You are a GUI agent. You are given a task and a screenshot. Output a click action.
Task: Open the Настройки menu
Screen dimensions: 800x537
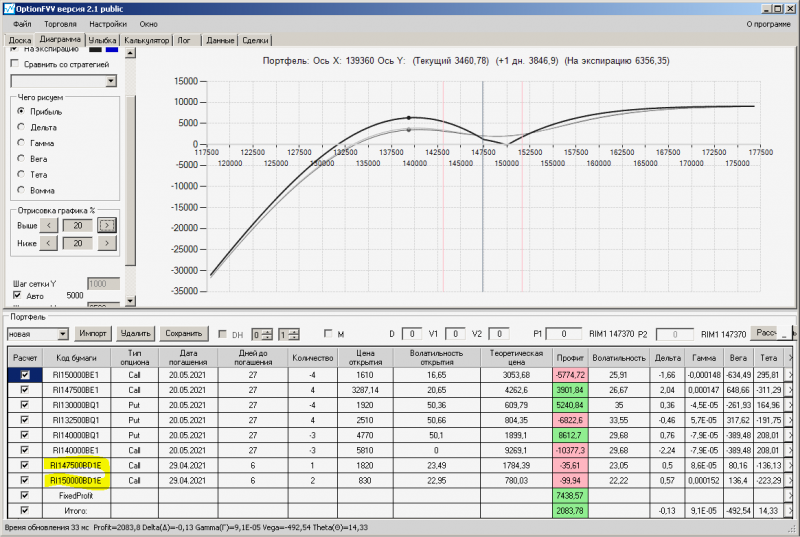pyautogui.click(x=108, y=24)
